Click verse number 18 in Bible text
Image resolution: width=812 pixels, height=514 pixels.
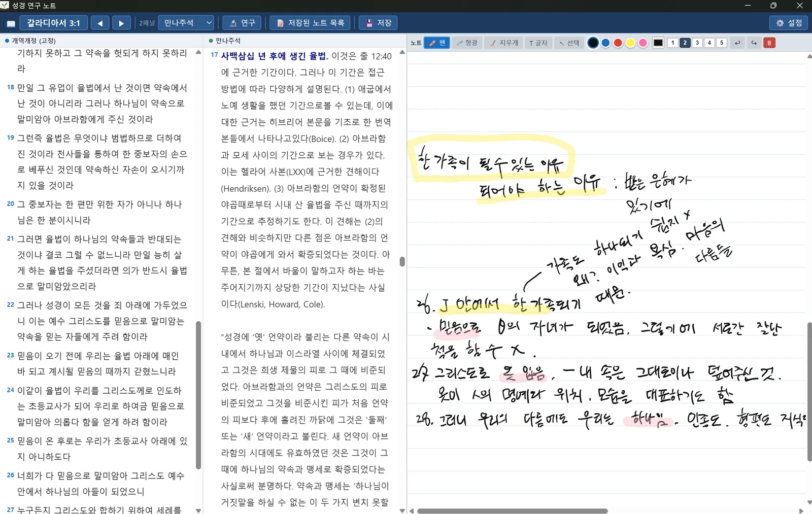(x=10, y=87)
